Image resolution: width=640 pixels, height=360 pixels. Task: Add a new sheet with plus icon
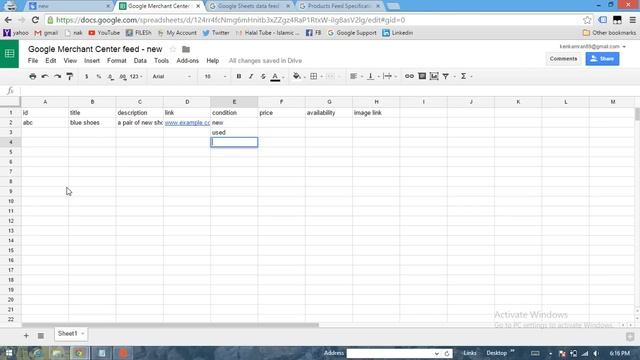(x=26, y=336)
